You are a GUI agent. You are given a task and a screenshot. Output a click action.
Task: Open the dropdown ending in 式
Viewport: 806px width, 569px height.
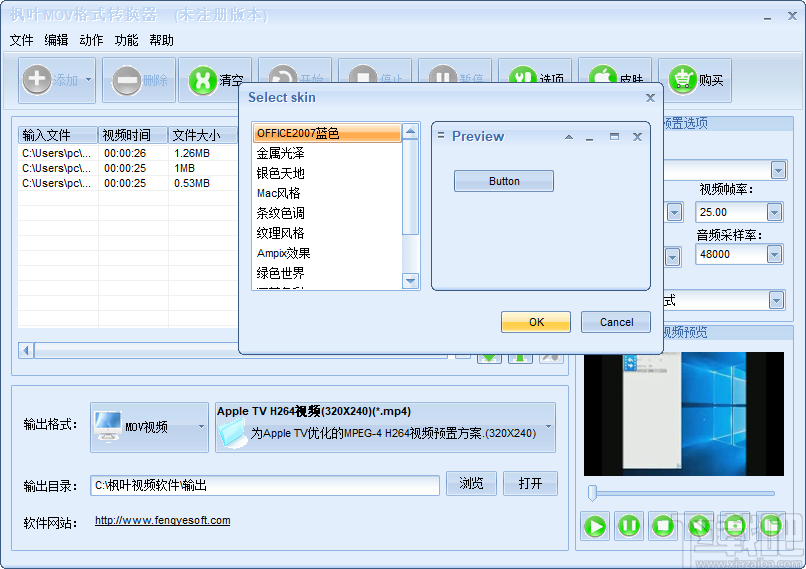click(x=776, y=300)
